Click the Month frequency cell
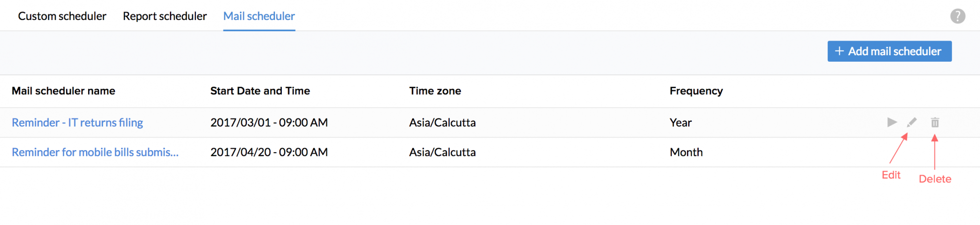This screenshot has width=980, height=225. click(686, 152)
